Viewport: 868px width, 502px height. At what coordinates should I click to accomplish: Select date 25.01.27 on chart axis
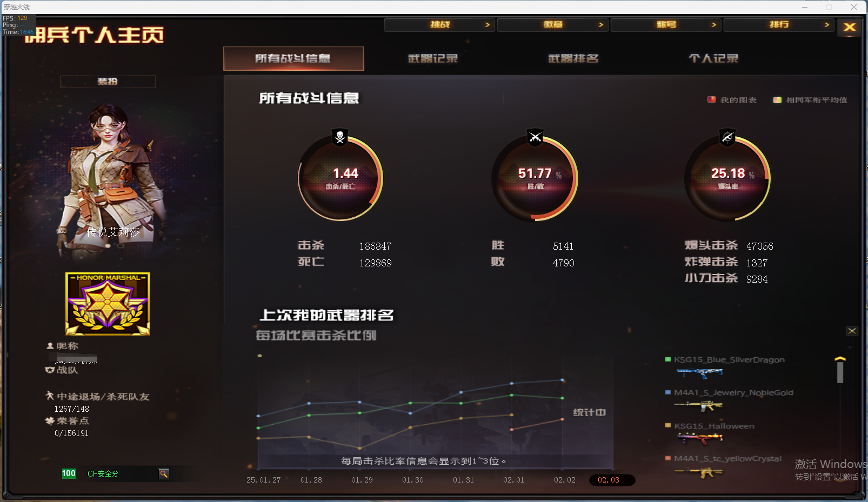264,480
